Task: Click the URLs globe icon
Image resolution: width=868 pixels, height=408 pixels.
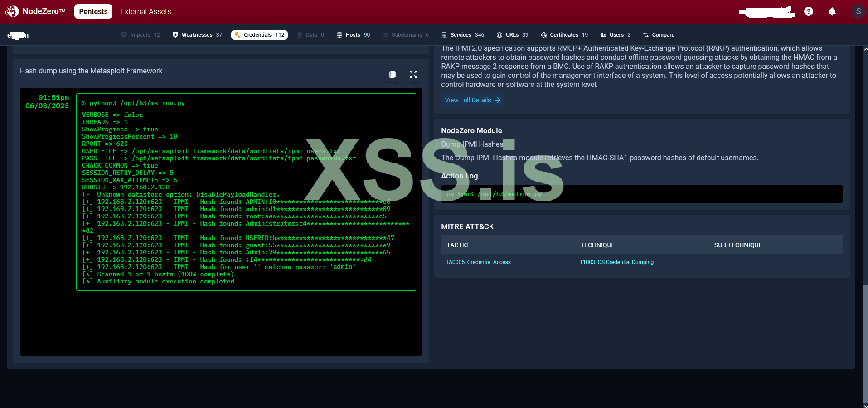Action: (x=499, y=35)
